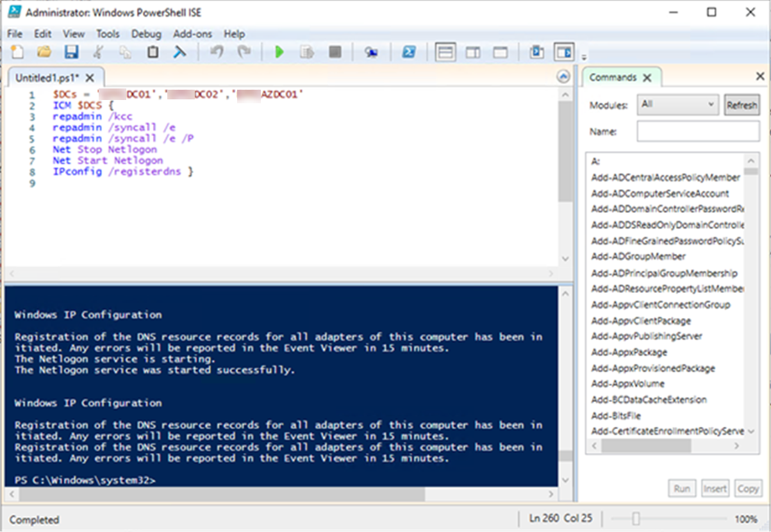Image resolution: width=771 pixels, height=532 pixels.
Task: Create a new script with the New icon
Action: [x=17, y=53]
